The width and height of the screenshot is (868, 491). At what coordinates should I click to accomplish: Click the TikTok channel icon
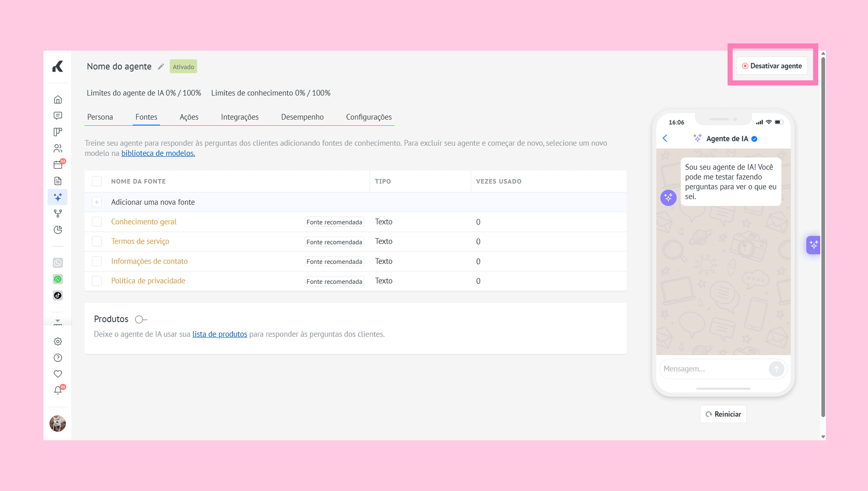pyautogui.click(x=58, y=296)
